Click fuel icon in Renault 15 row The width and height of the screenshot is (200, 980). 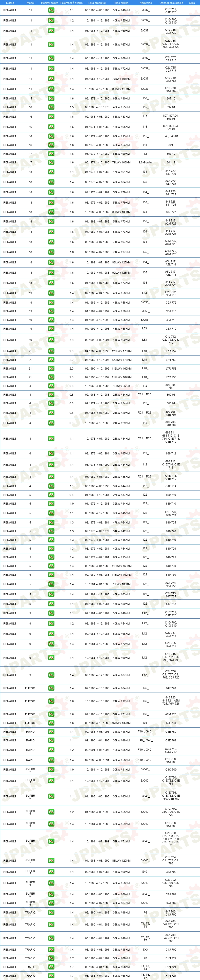[x=51, y=98]
